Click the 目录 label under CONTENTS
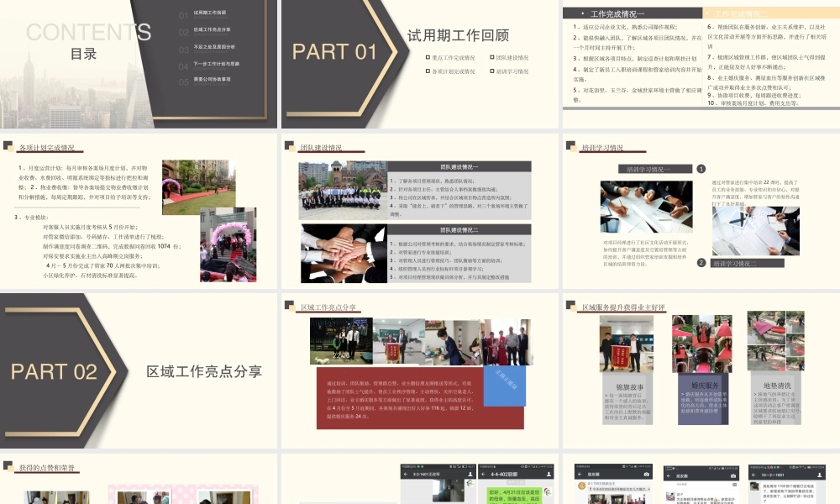Viewport: 840px width, 504px height. pyautogui.click(x=83, y=54)
